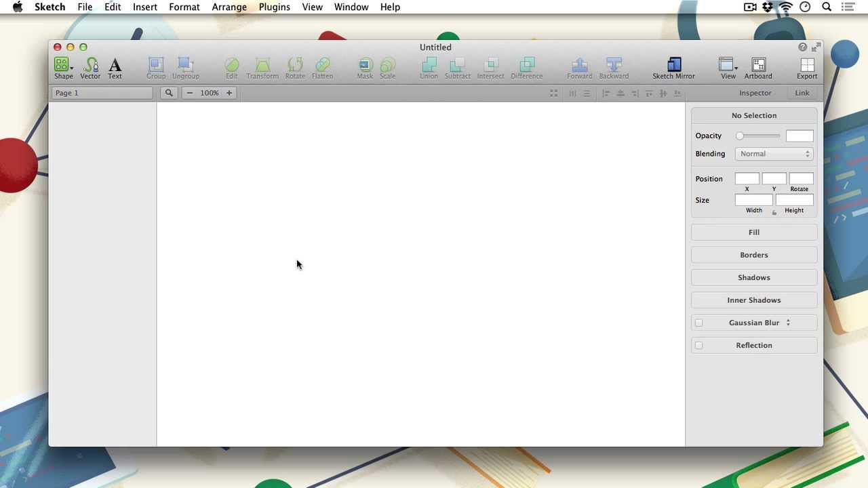Click the Position Y field
Image resolution: width=868 pixels, height=488 pixels.
(774, 179)
